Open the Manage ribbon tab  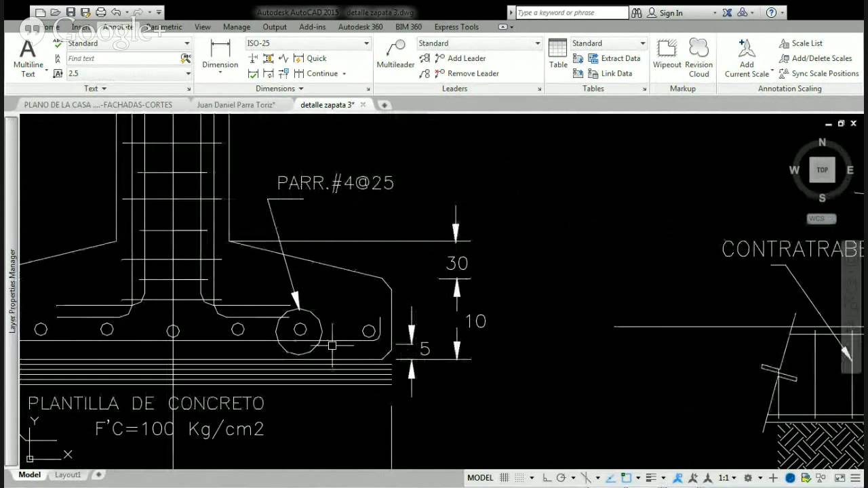click(x=237, y=27)
